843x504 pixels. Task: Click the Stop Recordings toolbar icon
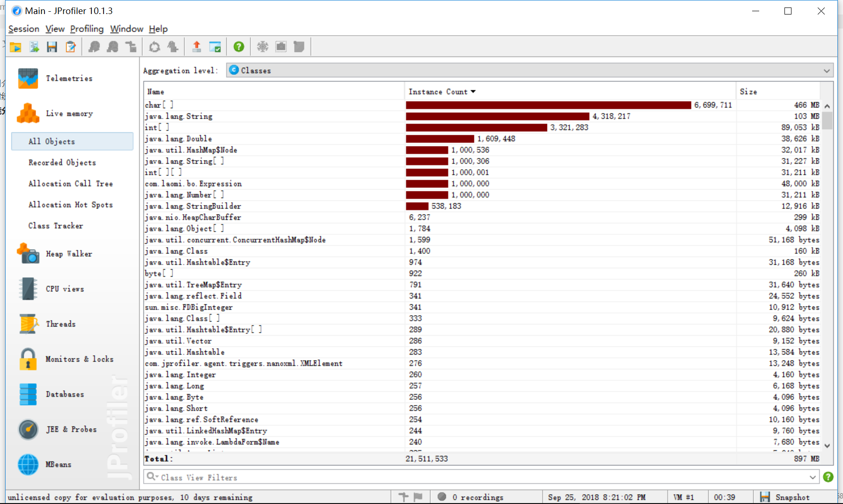(112, 47)
